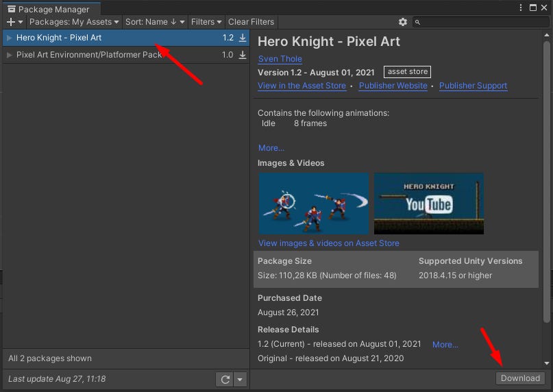Expand the Hero Knight - Pixel Art row
Viewport: 553px width, 392px height.
(x=9, y=38)
